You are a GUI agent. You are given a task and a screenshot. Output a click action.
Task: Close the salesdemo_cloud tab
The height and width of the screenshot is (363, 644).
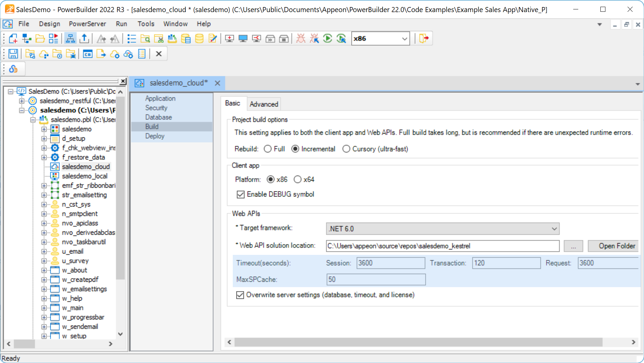coord(217,83)
